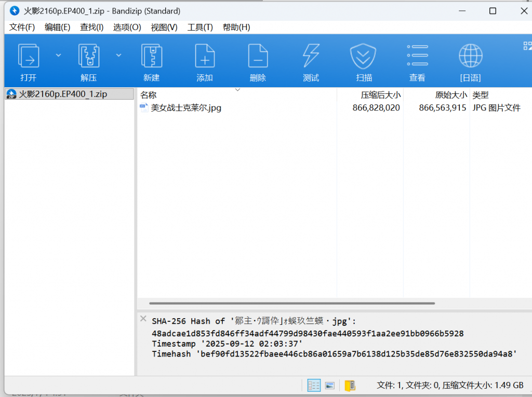The width and height of the screenshot is (532, 397).
Task: Click the horizontal scrollbar under file list
Action: pyautogui.click(x=291, y=303)
